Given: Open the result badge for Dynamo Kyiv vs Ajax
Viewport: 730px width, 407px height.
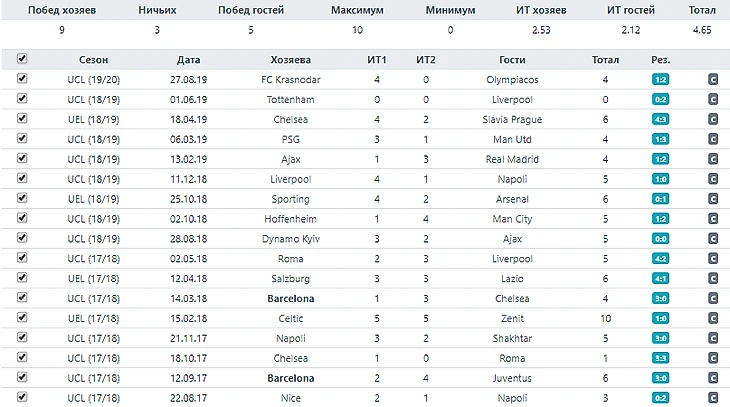Looking at the screenshot, I should (x=660, y=239).
